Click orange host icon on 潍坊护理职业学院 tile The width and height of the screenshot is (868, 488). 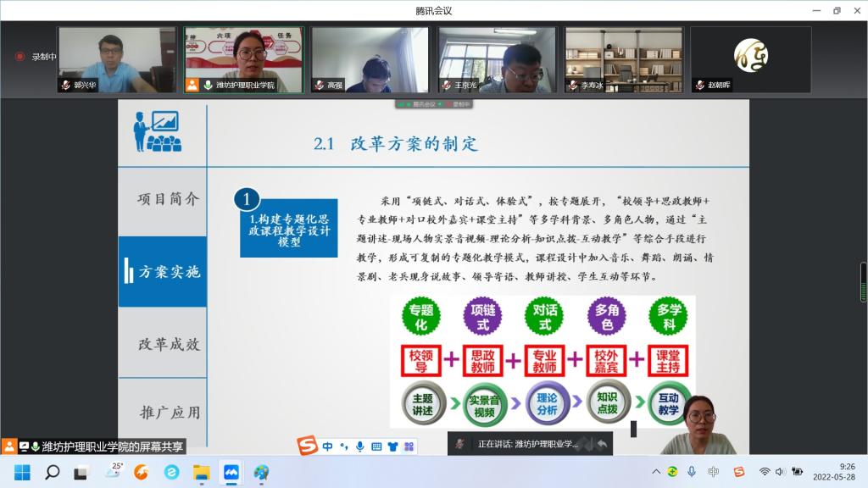[192, 86]
